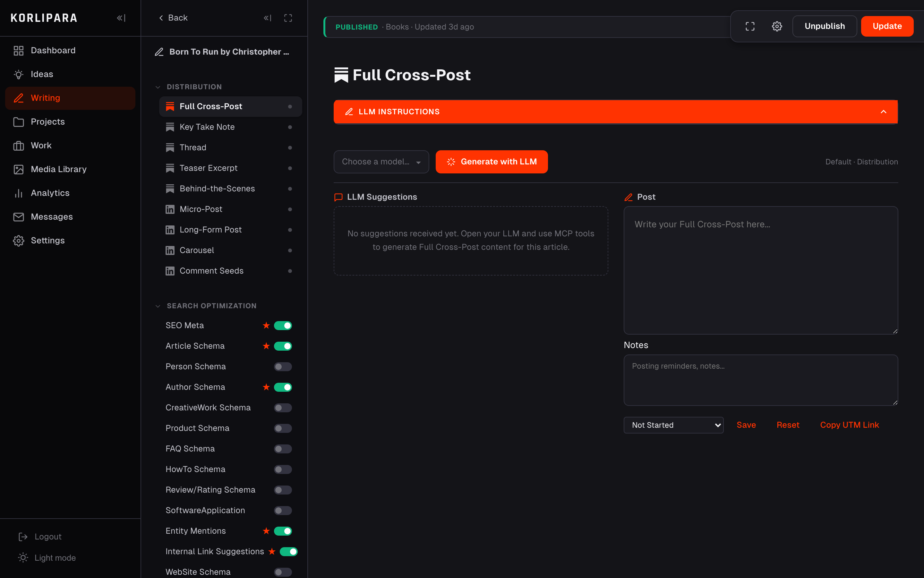Click the Analytics bar chart icon

tap(19, 193)
